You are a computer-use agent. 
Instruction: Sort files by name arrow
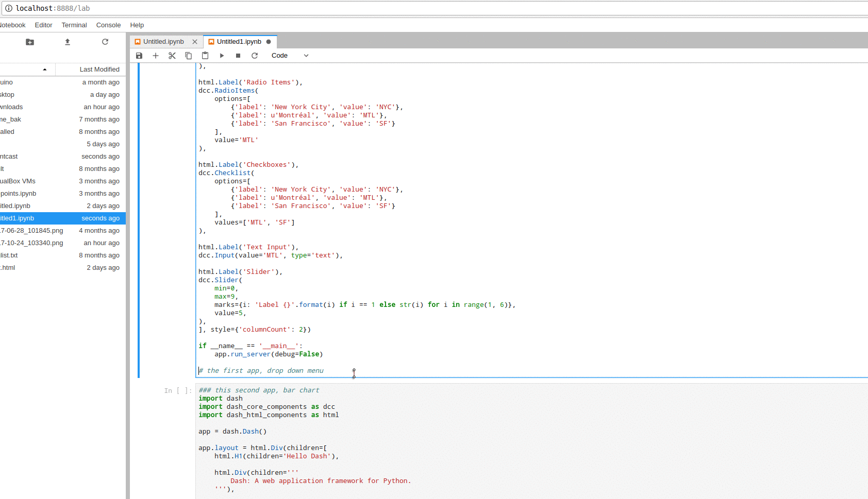point(45,70)
